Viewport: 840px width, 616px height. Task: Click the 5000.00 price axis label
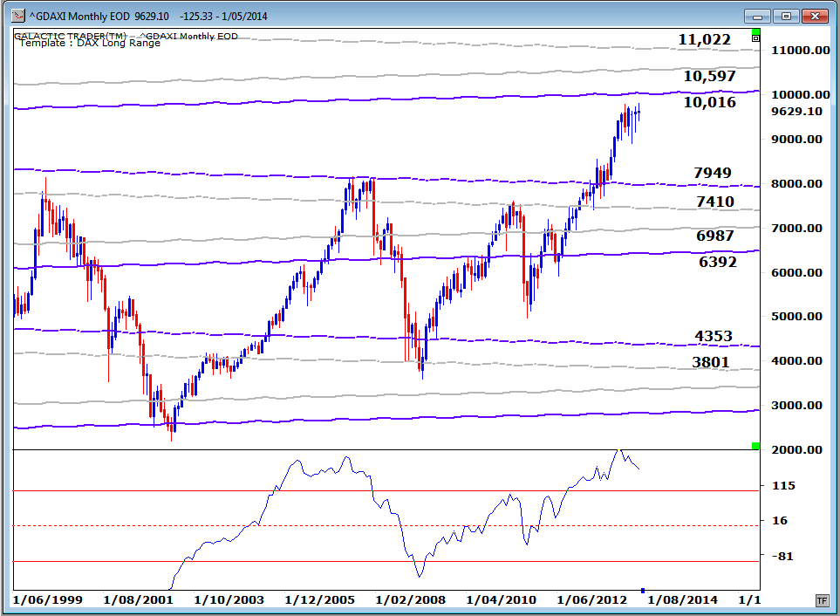click(x=796, y=317)
